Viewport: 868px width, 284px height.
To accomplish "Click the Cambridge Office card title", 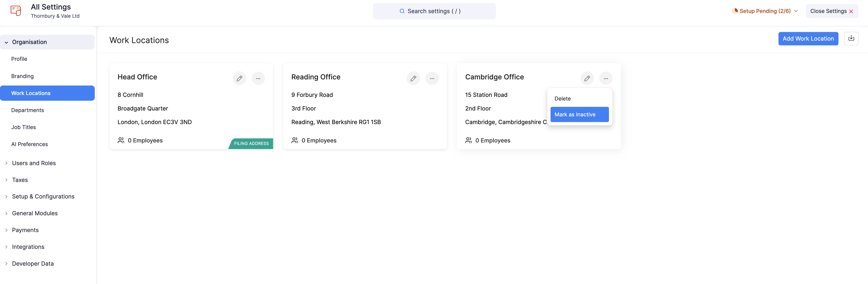I will point(494,77).
